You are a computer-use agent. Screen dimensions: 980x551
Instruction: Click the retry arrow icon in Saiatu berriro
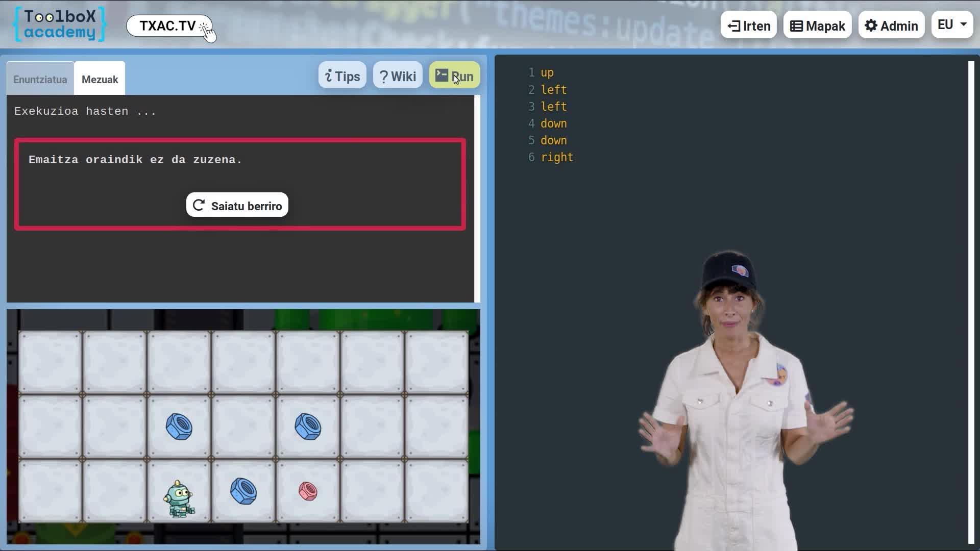pos(199,205)
